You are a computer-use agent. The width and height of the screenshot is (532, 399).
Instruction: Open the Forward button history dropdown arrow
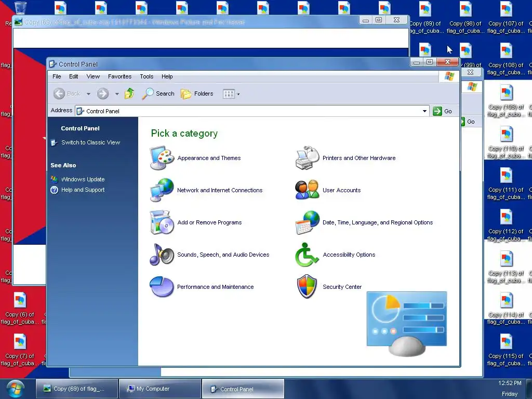coord(117,94)
